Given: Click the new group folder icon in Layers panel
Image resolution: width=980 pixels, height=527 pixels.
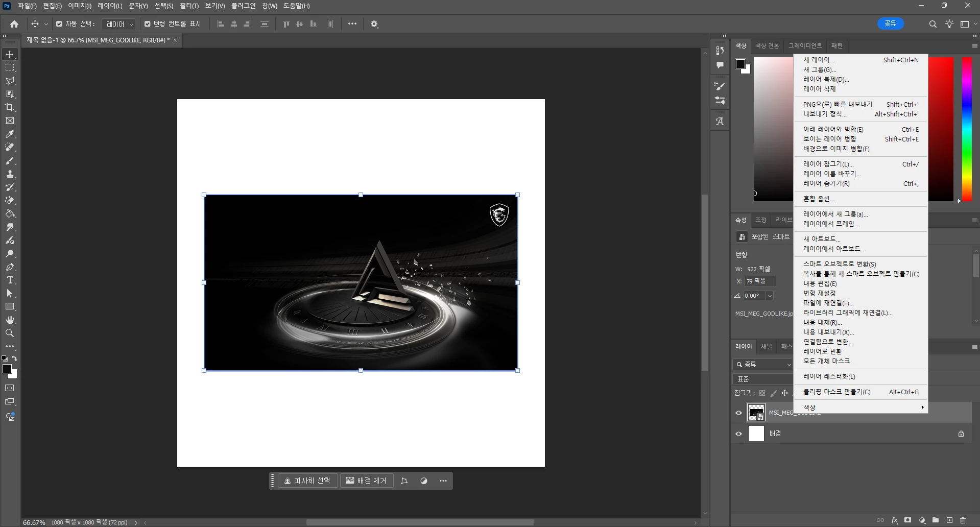Looking at the screenshot, I should [x=936, y=520].
